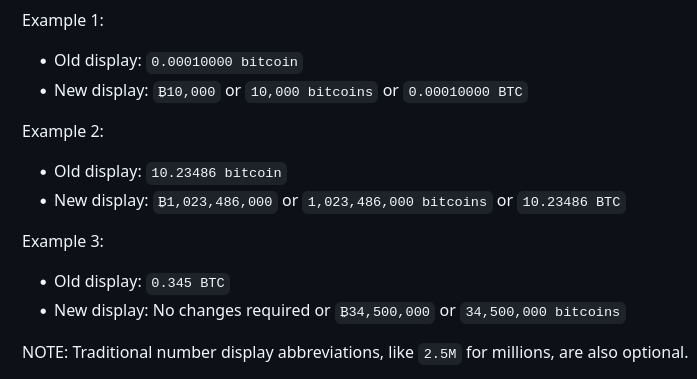
Task: Select the "10.23486 BTC" code block
Action: [571, 202]
